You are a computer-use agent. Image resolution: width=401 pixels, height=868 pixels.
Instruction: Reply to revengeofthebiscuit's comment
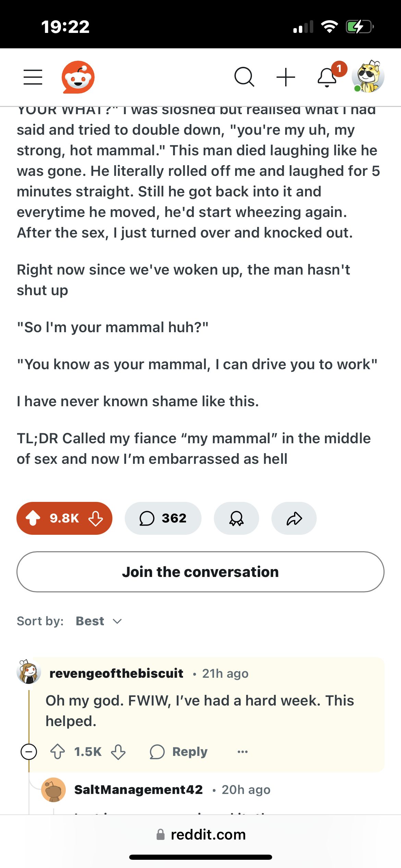point(179,752)
